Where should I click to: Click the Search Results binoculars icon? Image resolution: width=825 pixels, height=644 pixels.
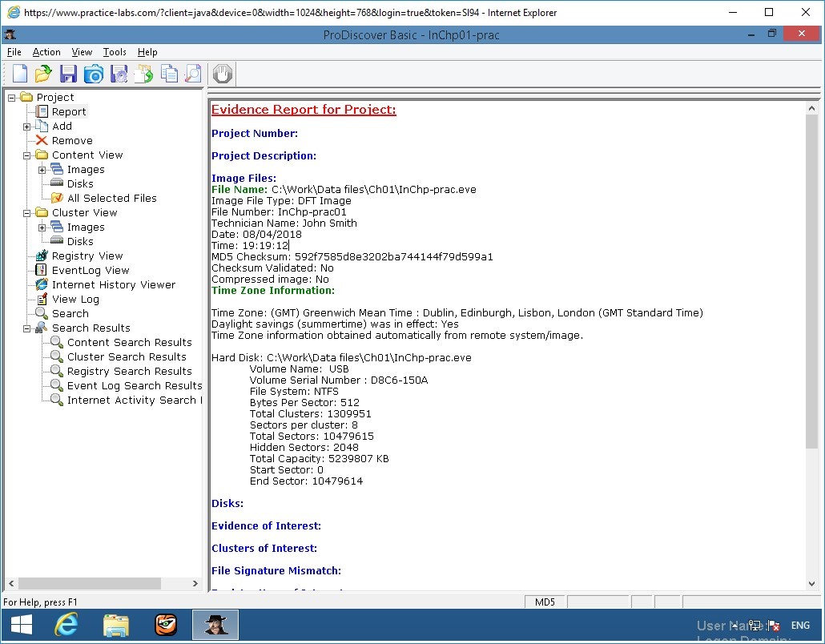pyautogui.click(x=42, y=328)
